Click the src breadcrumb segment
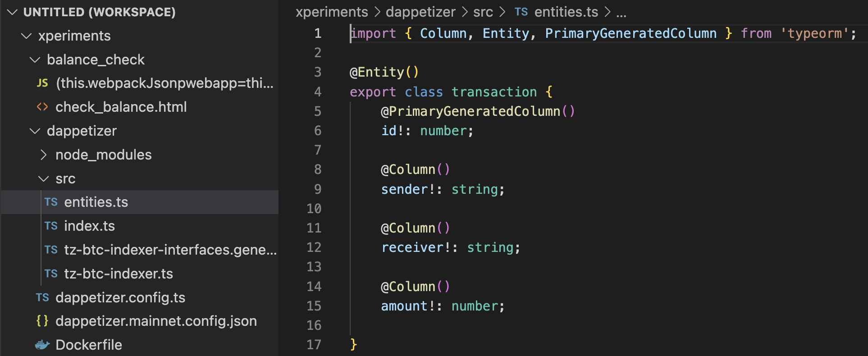The image size is (868, 356). (x=483, y=12)
